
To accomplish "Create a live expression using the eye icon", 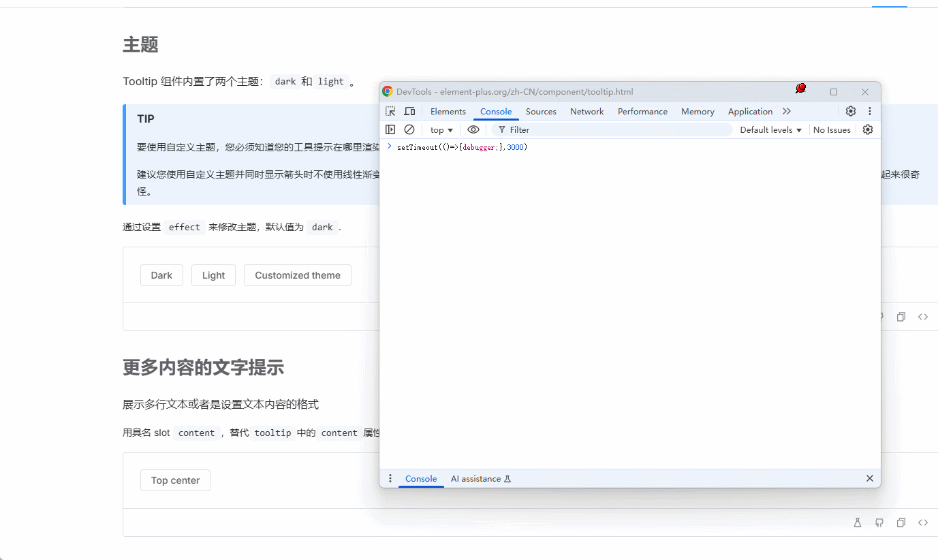I will 473,129.
